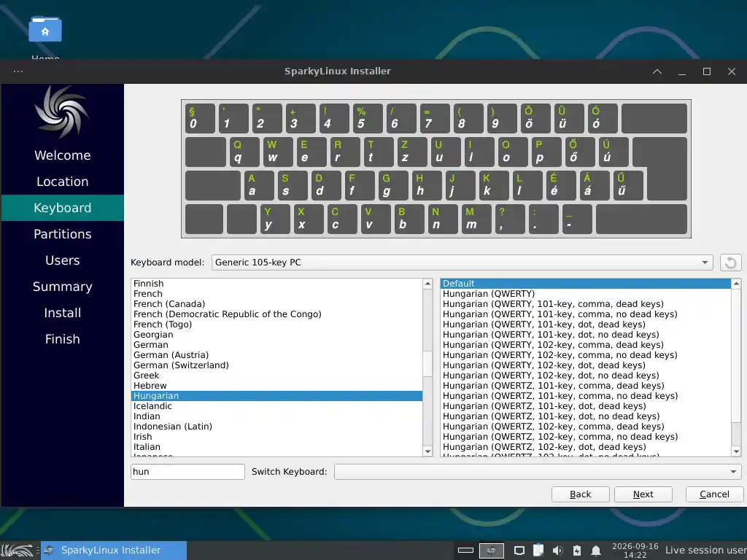Open the Home folder desktop icon
This screenshot has width=747, height=560.
(45, 29)
